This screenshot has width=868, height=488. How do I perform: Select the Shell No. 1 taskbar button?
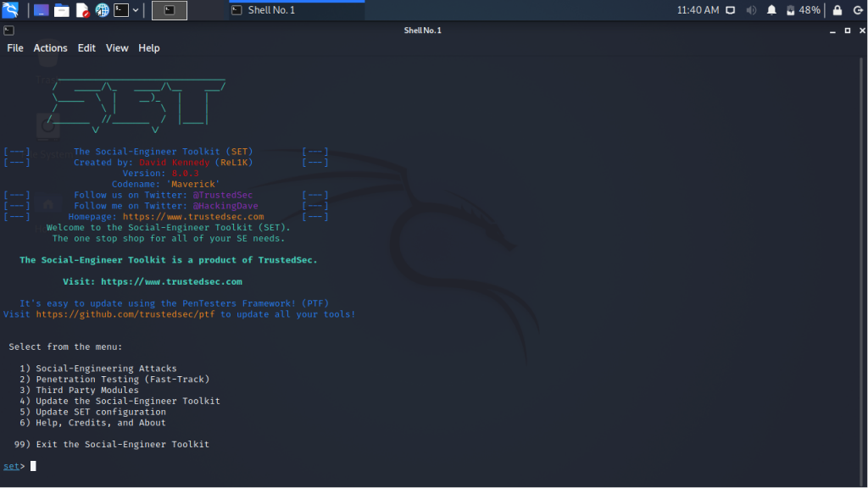297,10
